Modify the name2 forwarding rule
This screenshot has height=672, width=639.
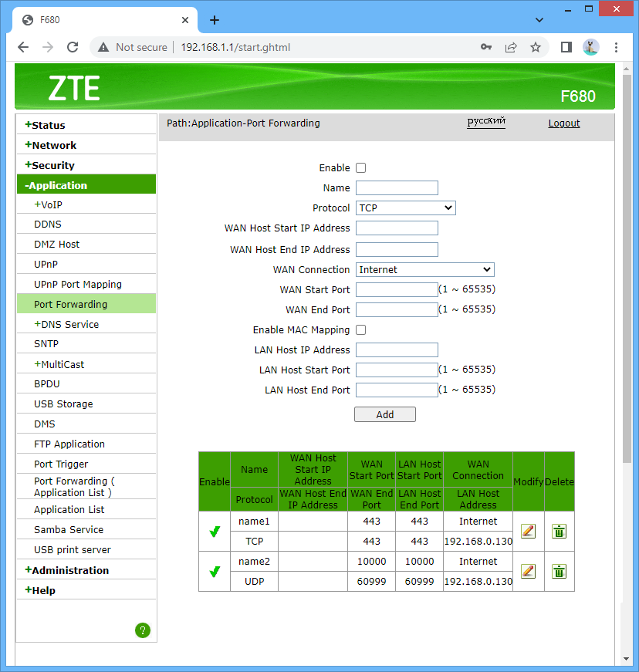click(528, 571)
